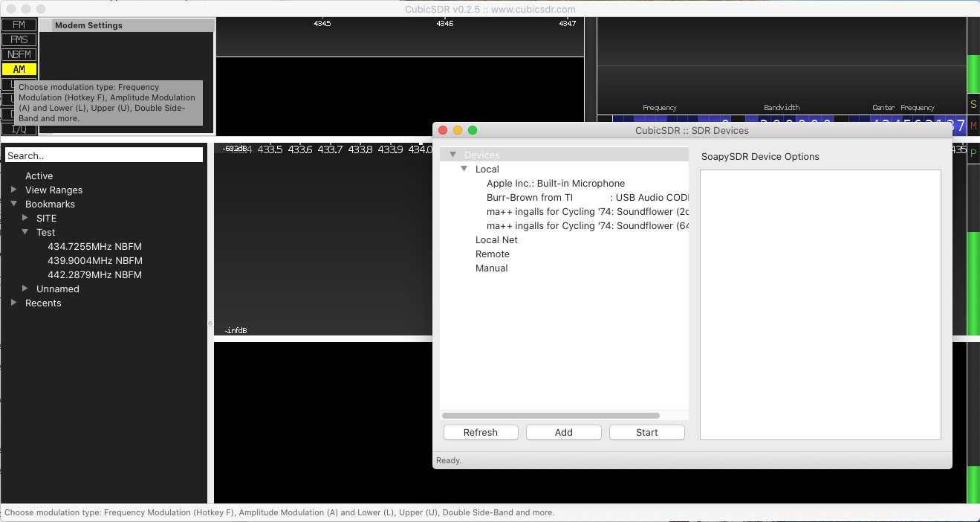Toggle peak hold using the P indicator
This screenshot has width=980, height=522.
coord(974,151)
